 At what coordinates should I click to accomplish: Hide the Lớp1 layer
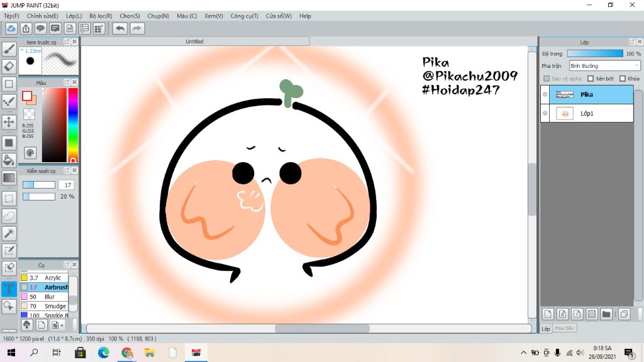coord(545,113)
